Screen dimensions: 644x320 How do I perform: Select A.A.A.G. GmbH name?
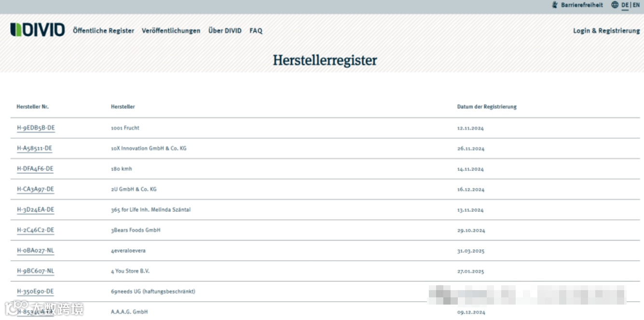[x=129, y=312]
